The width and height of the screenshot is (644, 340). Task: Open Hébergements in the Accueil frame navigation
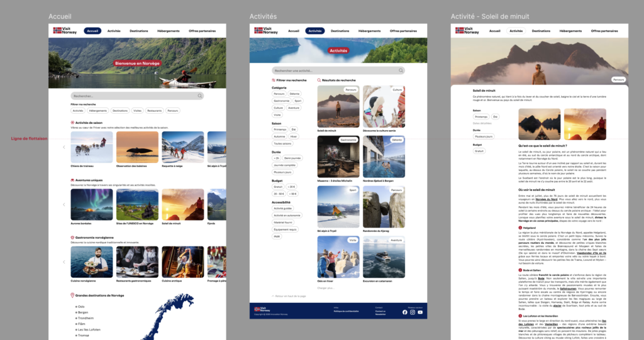168,31
